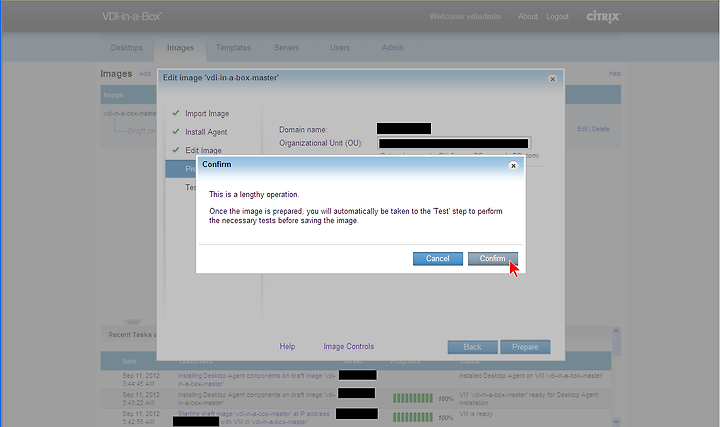The width and height of the screenshot is (720, 427).
Task: Click the VDI-in-a-Box title logo
Action: [132, 17]
